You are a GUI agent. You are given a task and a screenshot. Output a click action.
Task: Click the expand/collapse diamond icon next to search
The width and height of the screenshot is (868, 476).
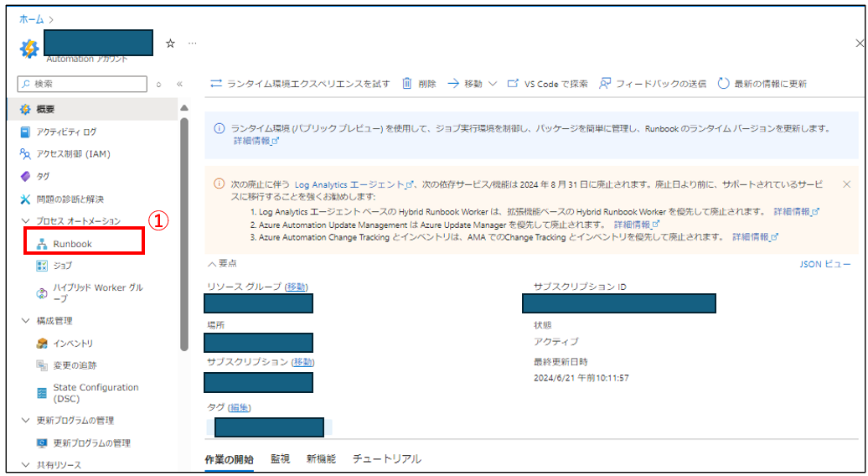[x=159, y=84]
